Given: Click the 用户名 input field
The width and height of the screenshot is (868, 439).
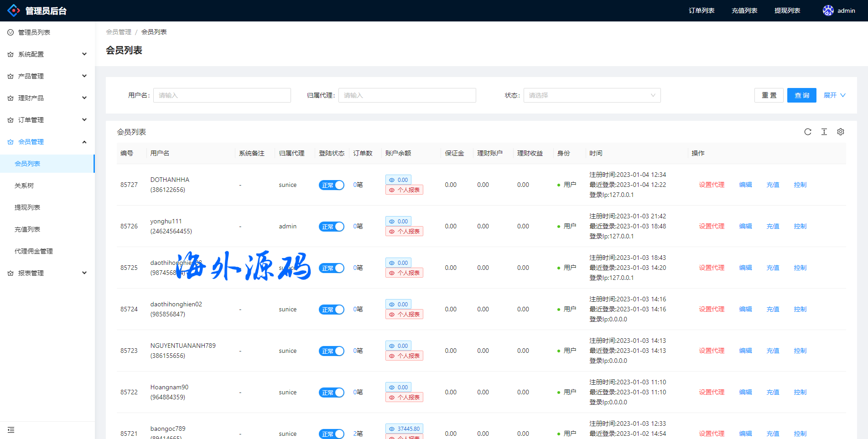Looking at the screenshot, I should point(222,95).
